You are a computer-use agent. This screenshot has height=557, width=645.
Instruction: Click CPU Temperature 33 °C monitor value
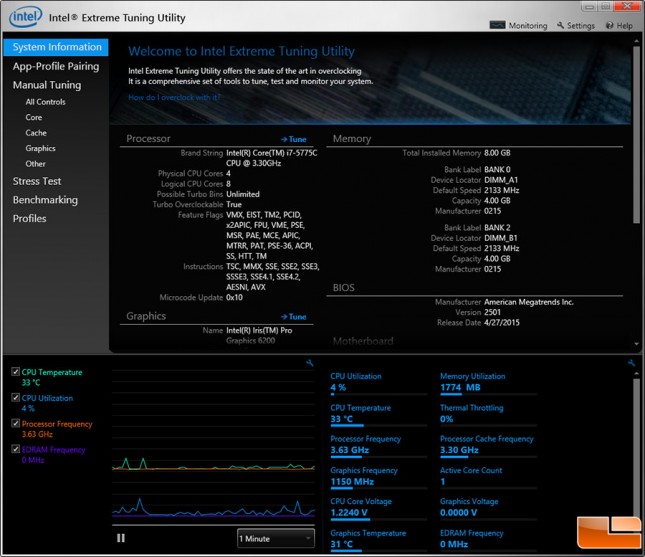[x=341, y=419]
